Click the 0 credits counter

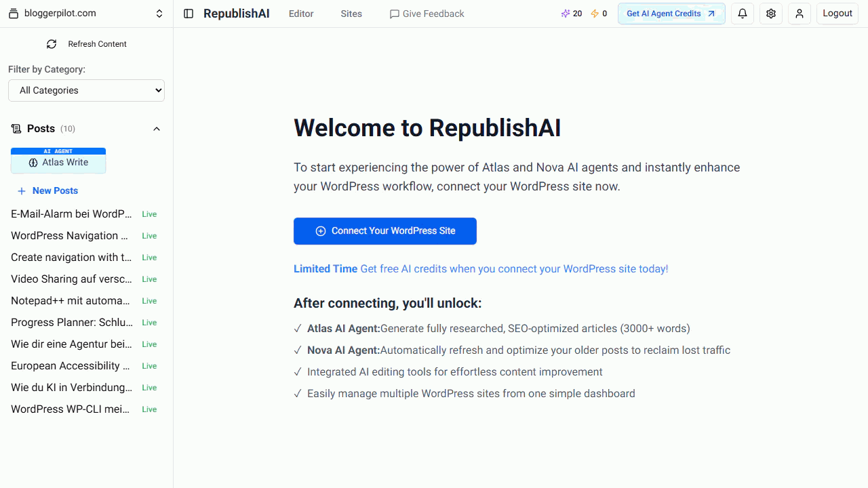(604, 14)
